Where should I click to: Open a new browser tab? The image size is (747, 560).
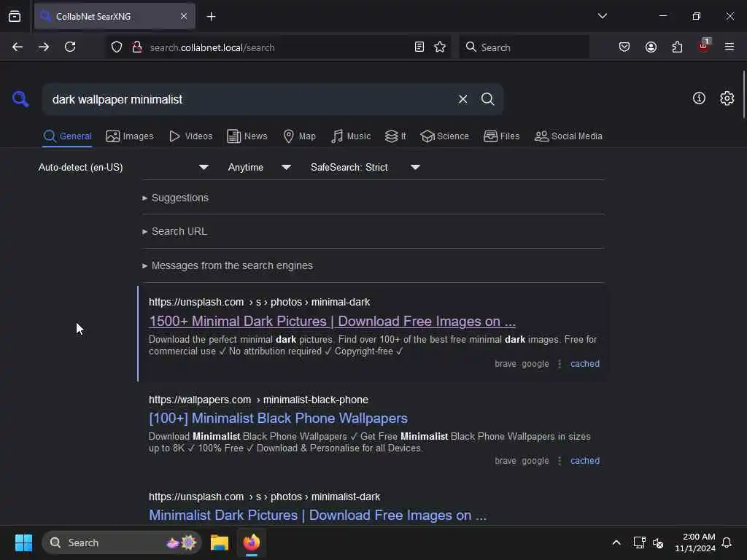(211, 17)
